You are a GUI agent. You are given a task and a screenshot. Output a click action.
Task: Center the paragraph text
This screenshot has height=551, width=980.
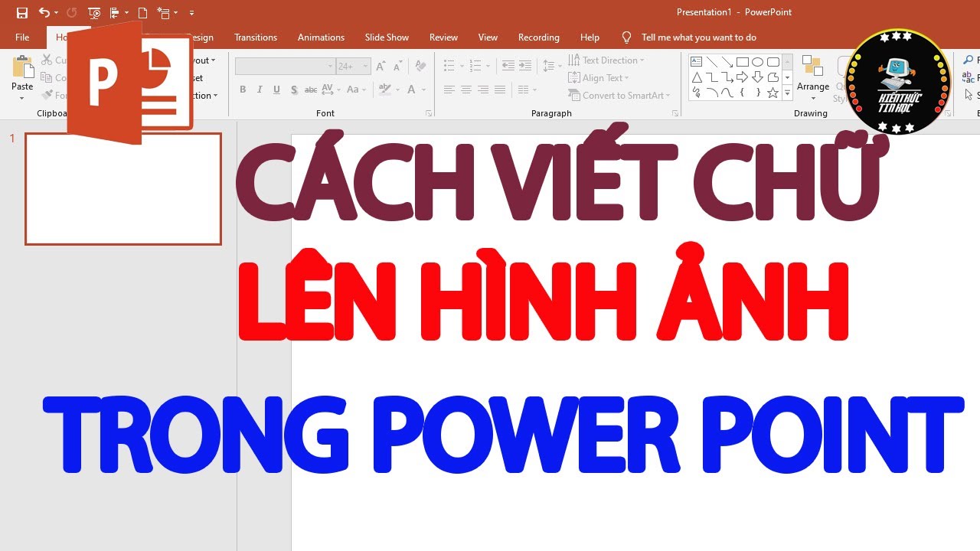(x=466, y=90)
